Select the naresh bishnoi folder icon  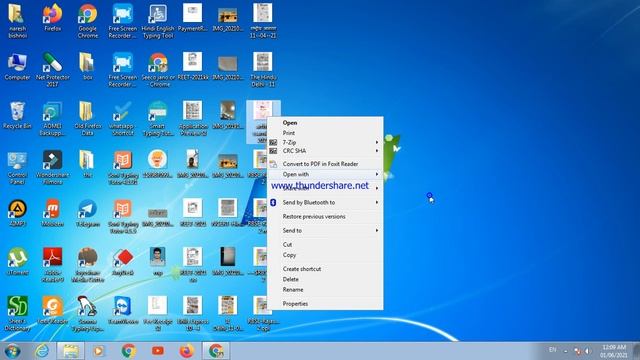point(17,21)
